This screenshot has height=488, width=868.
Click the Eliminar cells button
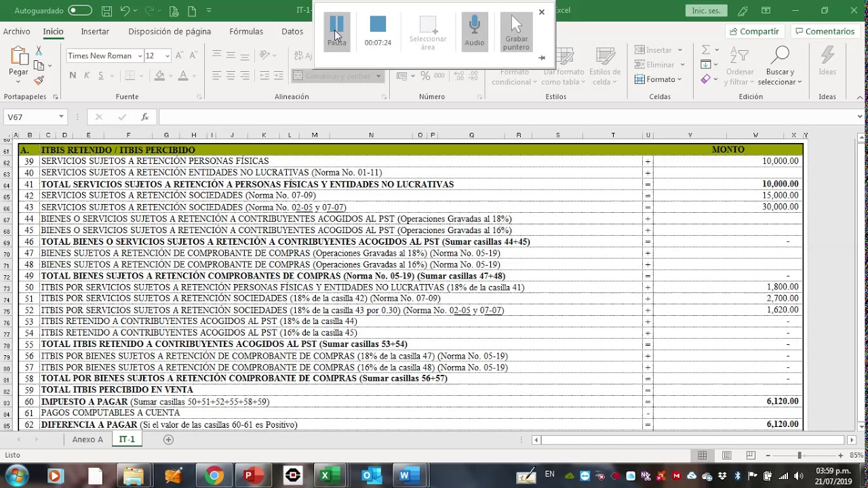[659, 65]
